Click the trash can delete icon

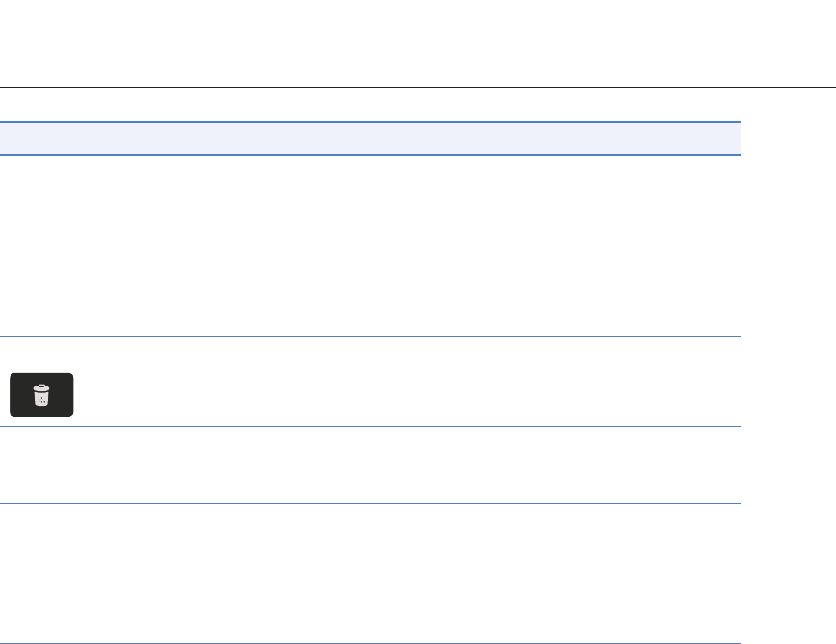click(41, 395)
